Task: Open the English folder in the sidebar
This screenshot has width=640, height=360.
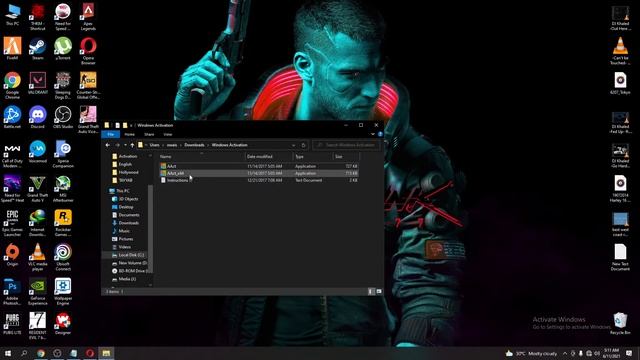Action: (x=122, y=164)
